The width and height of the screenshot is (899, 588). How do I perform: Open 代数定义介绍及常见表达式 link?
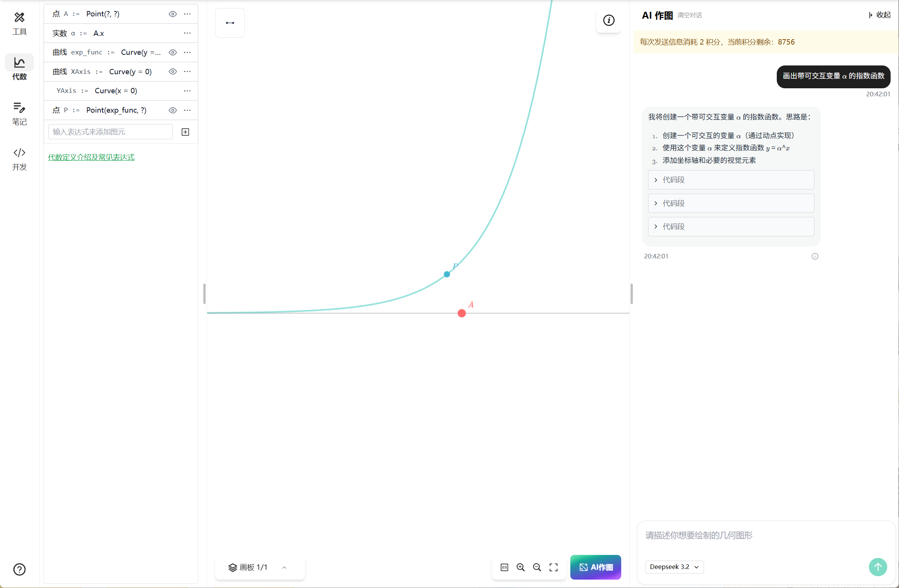click(91, 157)
